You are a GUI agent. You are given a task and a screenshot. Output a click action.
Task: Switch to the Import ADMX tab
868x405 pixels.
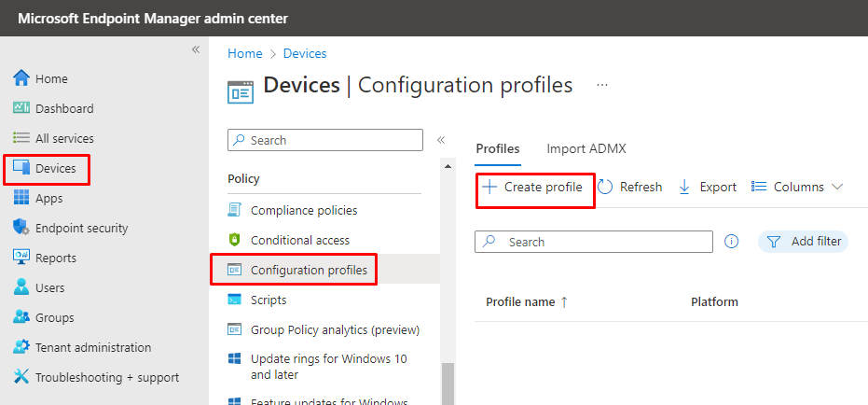[x=586, y=149]
